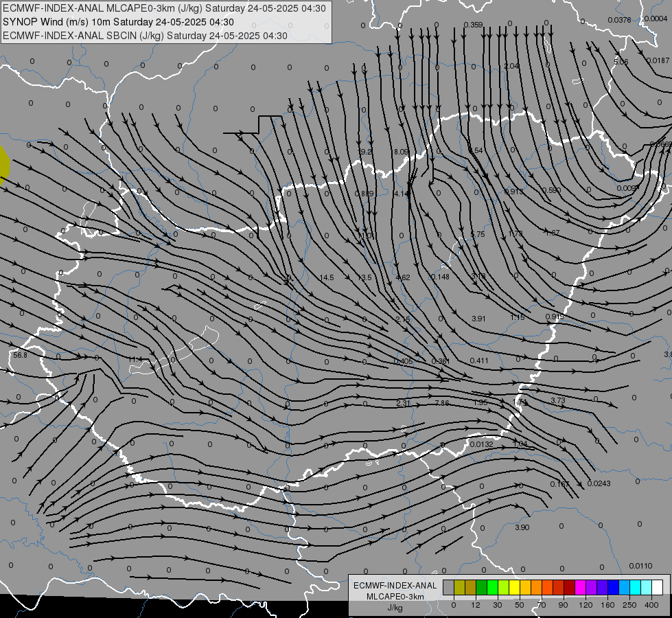Viewport: 672px width, 618px height.
Task: Select the map value 0.919
Action: coord(555,317)
